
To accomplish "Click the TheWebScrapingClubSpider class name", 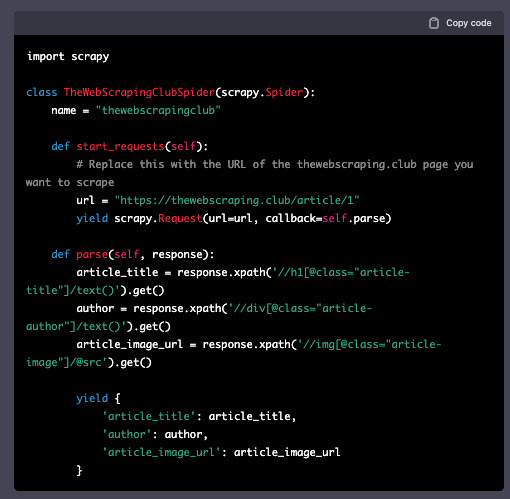I will [139, 92].
